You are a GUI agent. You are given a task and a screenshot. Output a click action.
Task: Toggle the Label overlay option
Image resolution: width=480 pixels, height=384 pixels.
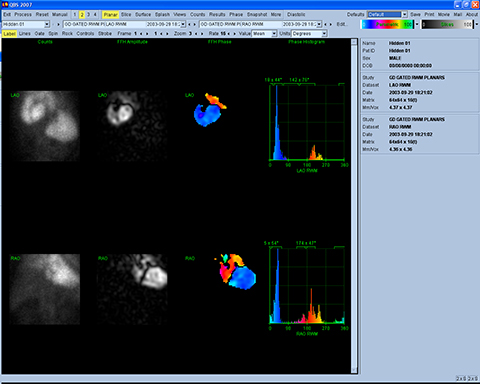point(9,34)
